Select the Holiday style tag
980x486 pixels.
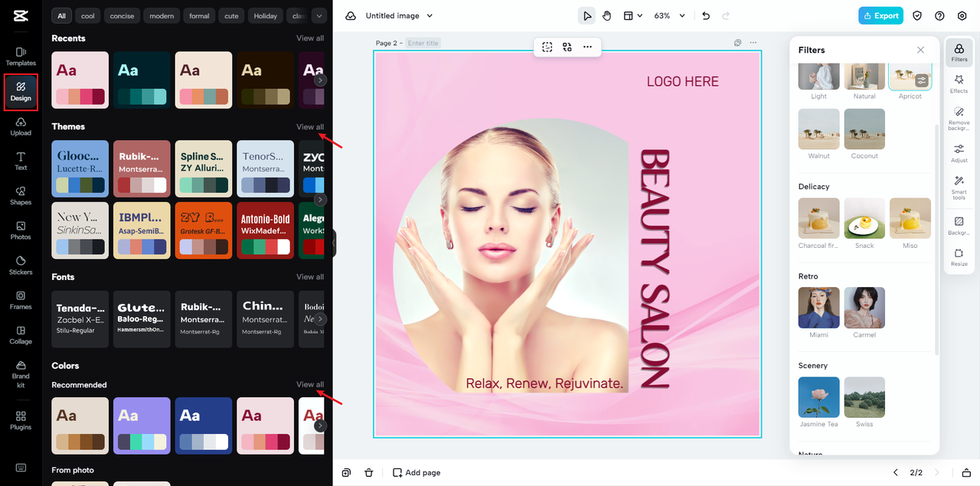266,15
